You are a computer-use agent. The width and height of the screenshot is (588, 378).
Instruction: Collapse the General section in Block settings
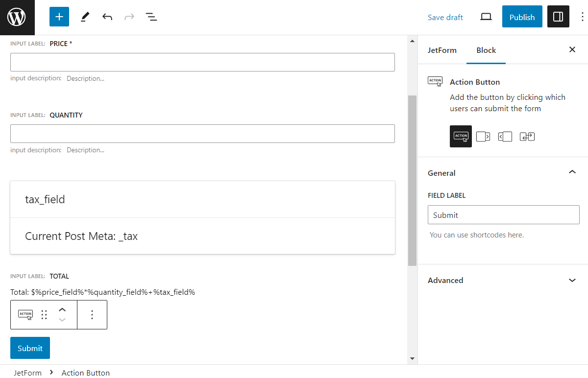click(x=572, y=172)
